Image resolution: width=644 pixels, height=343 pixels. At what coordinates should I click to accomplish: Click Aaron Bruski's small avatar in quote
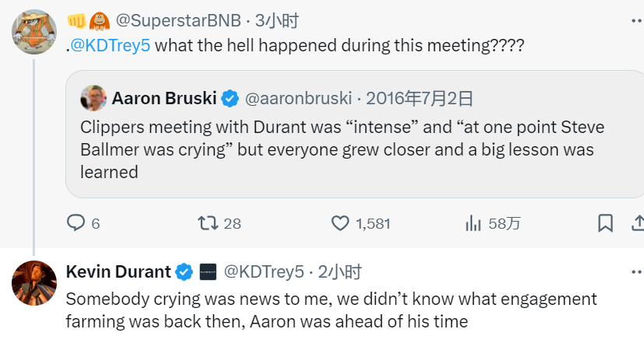click(93, 98)
